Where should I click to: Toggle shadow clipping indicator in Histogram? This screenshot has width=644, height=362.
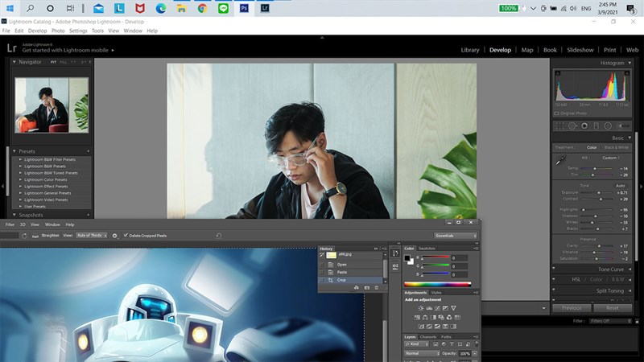pyautogui.click(x=558, y=73)
